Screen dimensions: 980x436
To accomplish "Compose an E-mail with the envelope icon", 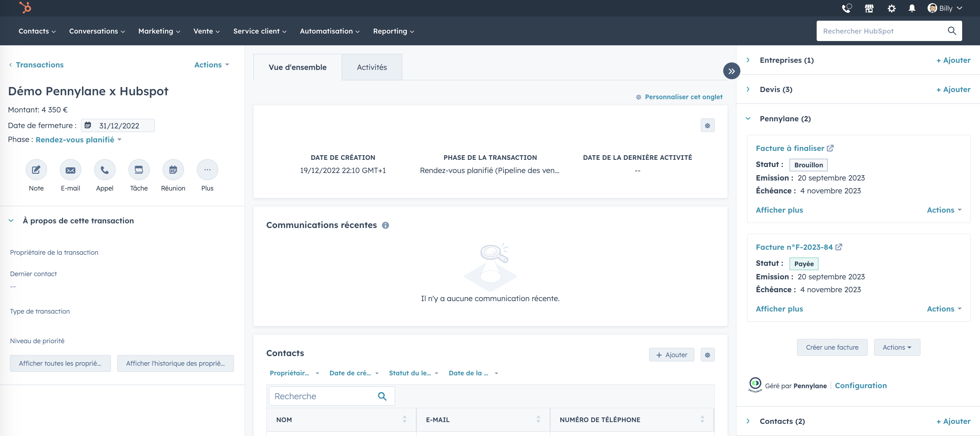I will tap(70, 170).
